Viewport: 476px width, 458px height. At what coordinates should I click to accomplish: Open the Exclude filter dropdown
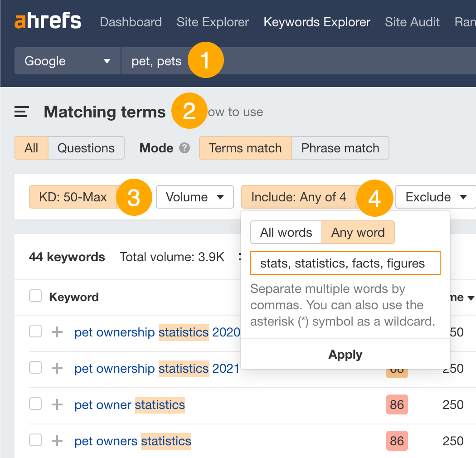(435, 197)
